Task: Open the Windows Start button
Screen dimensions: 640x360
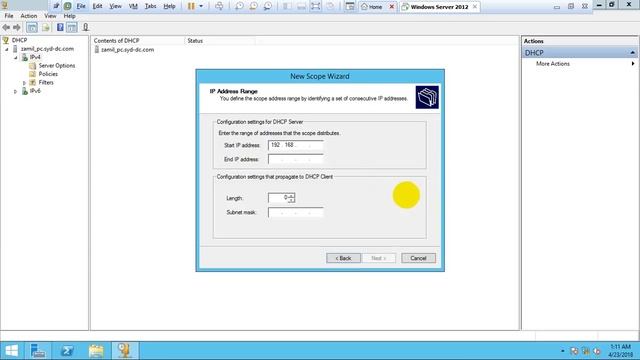Action: [12, 351]
